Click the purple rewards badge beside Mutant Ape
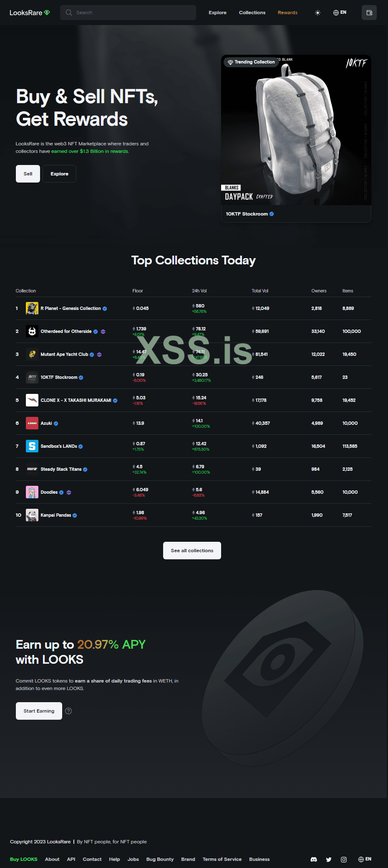 (x=99, y=355)
